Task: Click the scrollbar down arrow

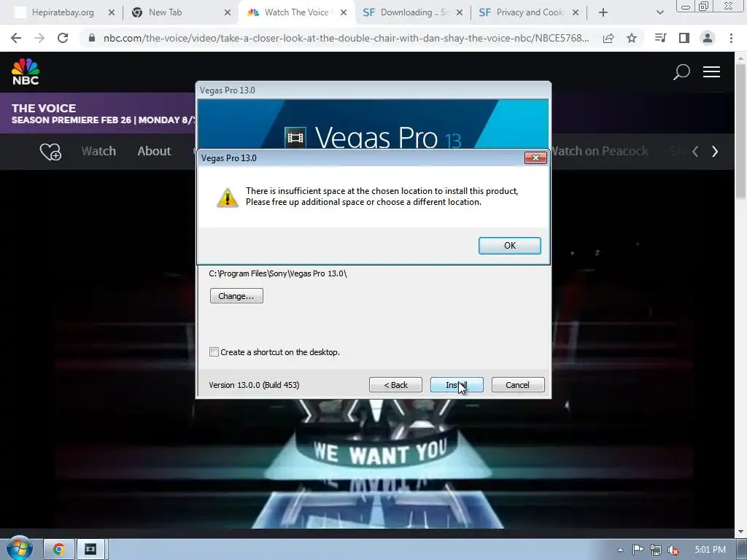Action: (741, 532)
